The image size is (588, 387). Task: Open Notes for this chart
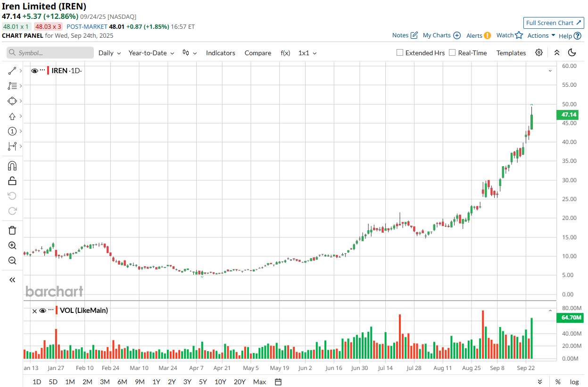[405, 35]
